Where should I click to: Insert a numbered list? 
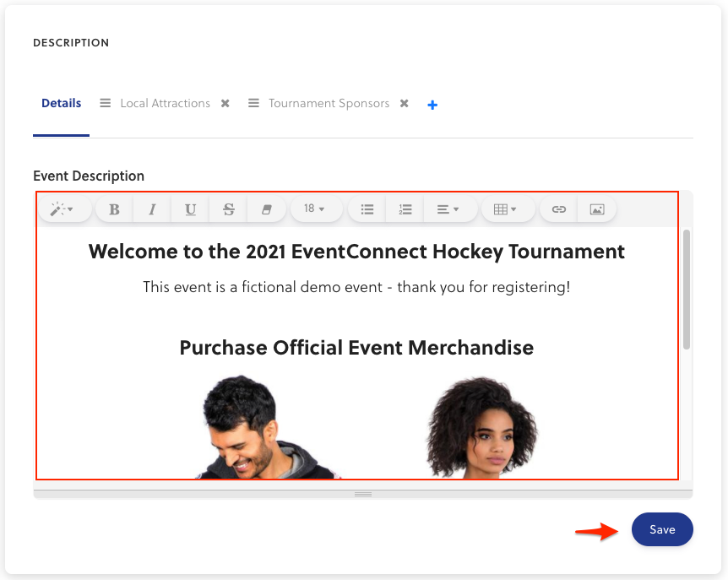click(x=405, y=209)
